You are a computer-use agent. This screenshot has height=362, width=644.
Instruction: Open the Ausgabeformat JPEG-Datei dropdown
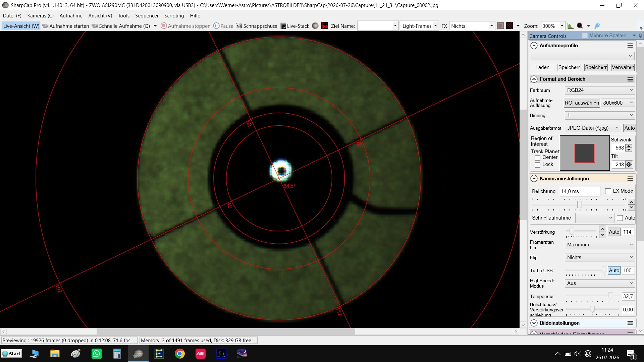[x=593, y=128]
